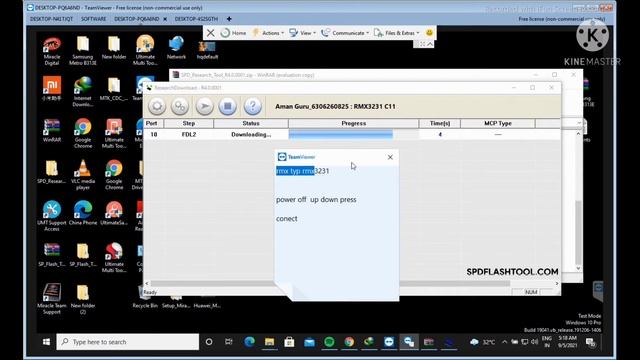Screen dimensions: 640x360
Task: Close the TeamViewer session with X in toolbar
Action: tap(211, 33)
